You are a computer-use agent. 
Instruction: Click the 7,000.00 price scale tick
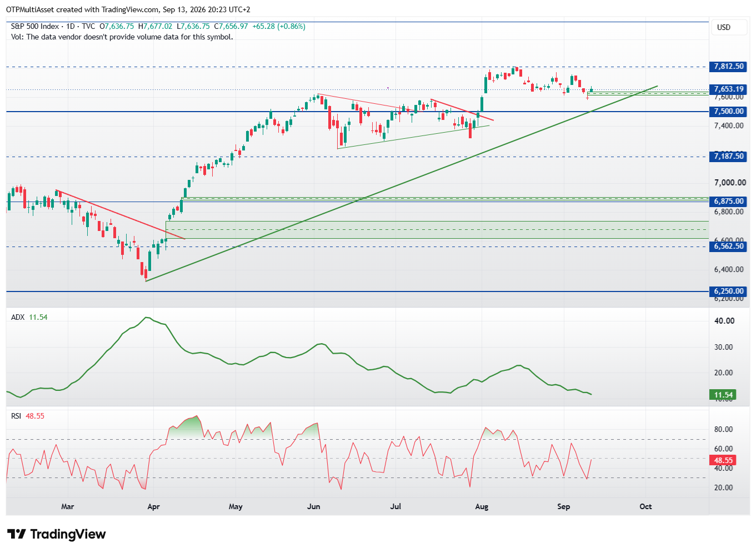(730, 183)
